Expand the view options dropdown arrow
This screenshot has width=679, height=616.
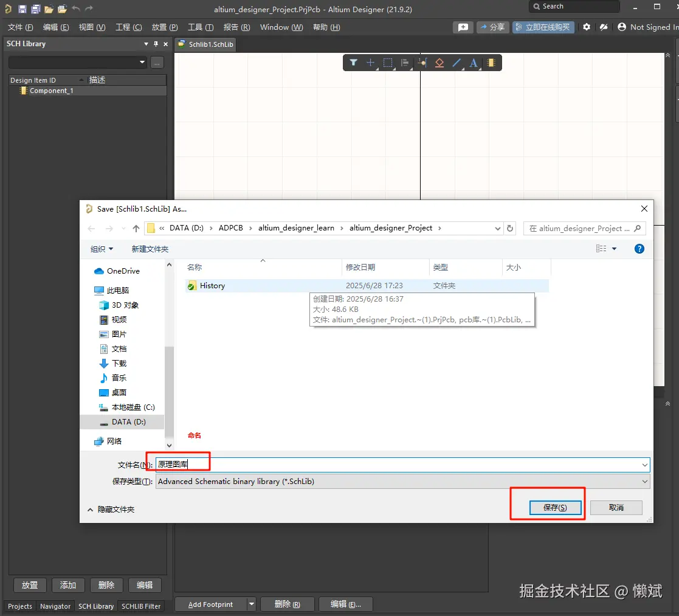614,249
